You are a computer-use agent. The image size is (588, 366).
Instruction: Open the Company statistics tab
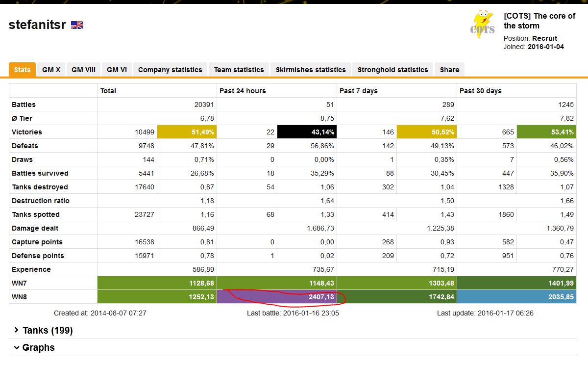170,70
